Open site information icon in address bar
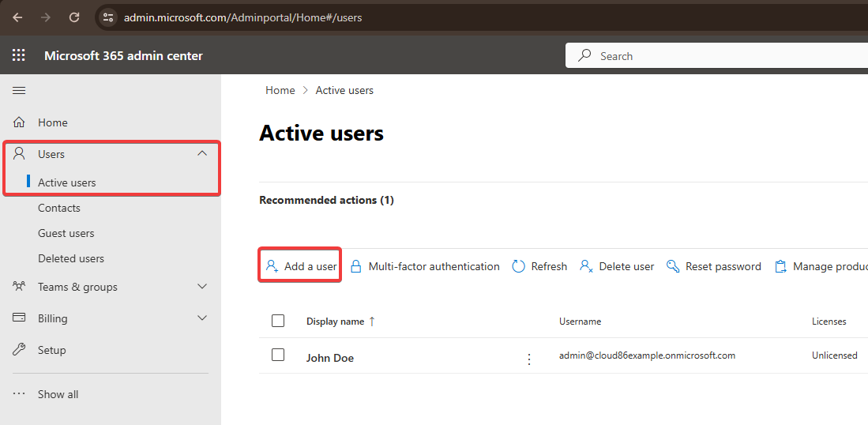Image resolution: width=868 pixels, height=425 pixels. 108,17
